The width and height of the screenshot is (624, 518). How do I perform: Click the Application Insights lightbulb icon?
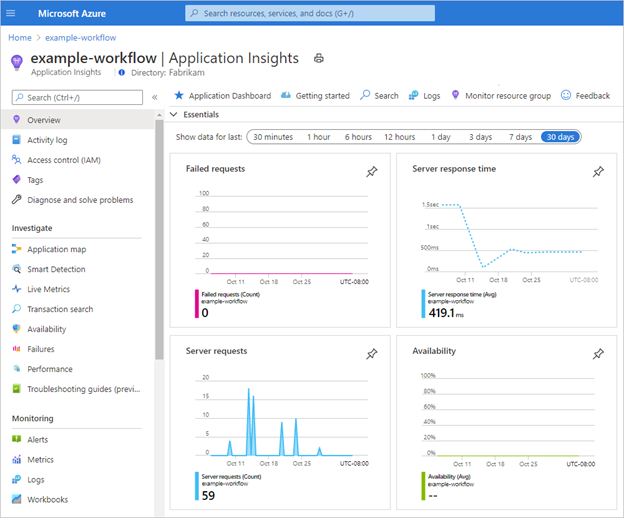pyautogui.click(x=16, y=62)
